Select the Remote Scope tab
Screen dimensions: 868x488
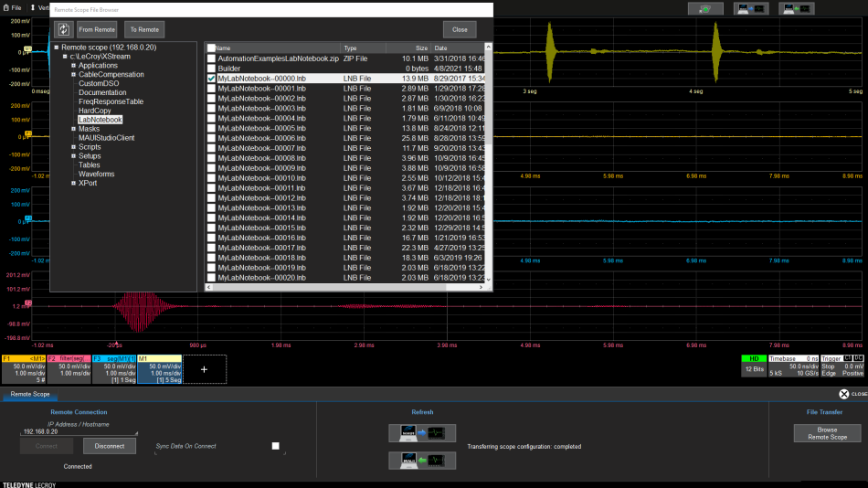point(30,394)
